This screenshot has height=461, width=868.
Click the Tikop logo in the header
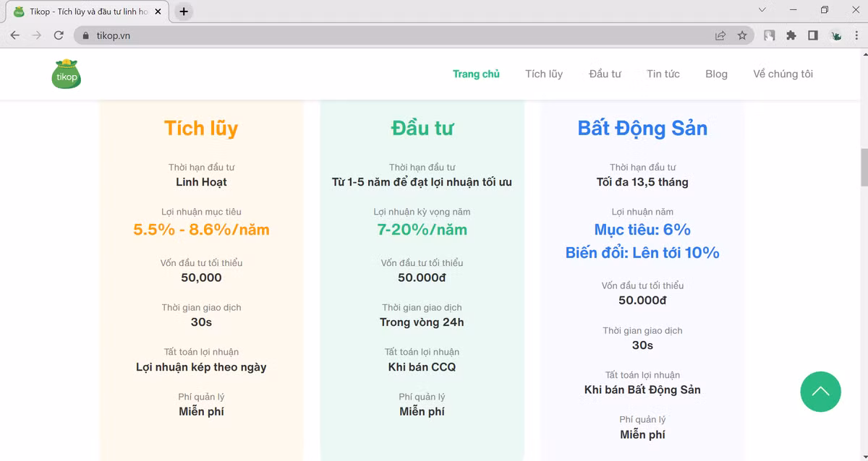(x=67, y=74)
